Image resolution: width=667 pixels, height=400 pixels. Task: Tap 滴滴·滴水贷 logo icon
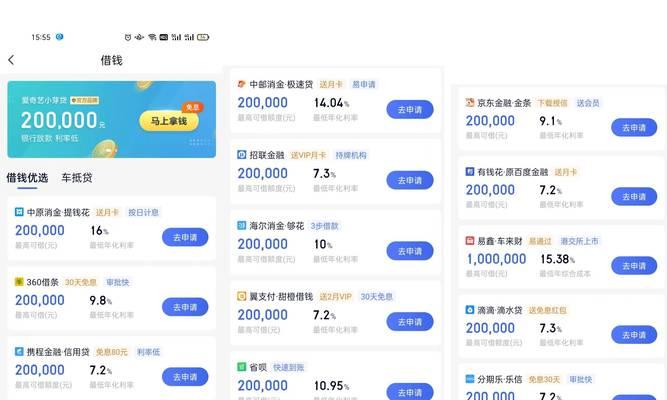click(x=470, y=310)
